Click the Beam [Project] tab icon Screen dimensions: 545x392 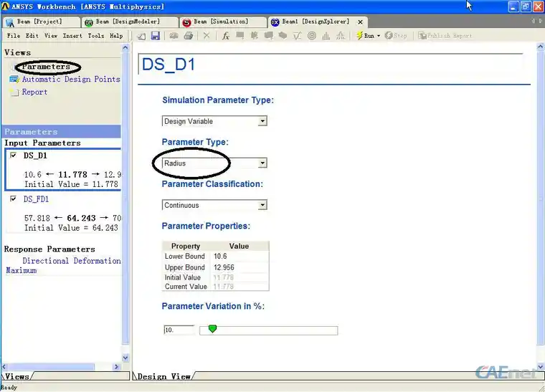10,23
